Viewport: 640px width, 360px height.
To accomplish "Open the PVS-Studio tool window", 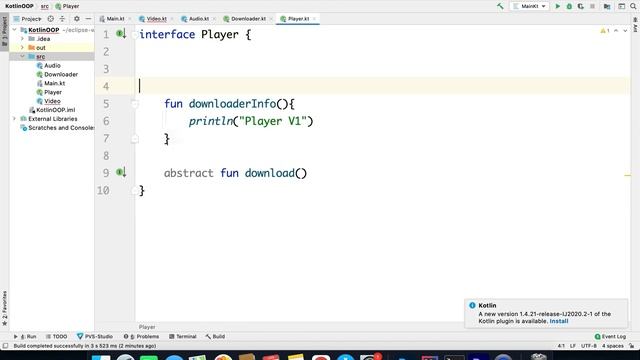I will tap(95, 336).
